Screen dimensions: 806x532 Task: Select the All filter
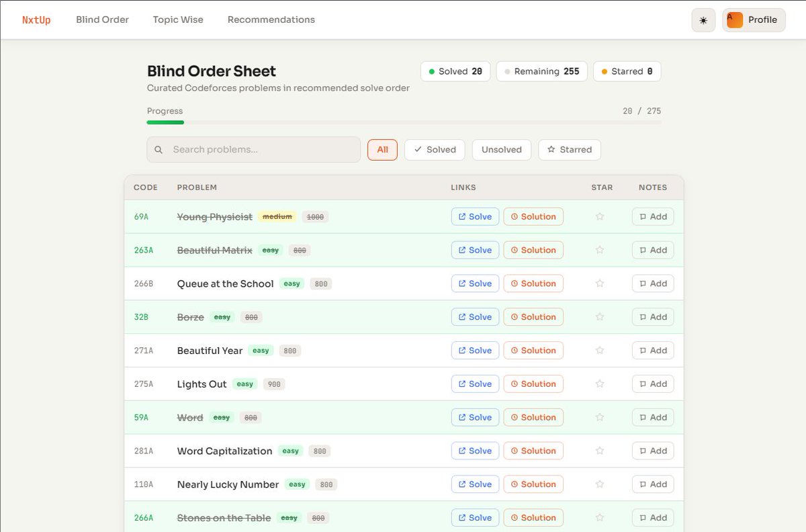point(382,150)
